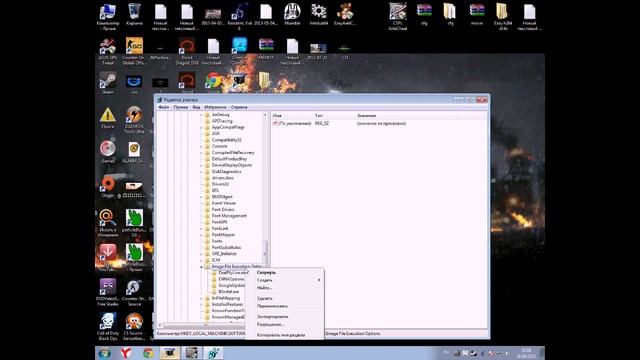This screenshot has width=640, height=360.
Task: Click the Windows Start button
Action: pos(104,353)
